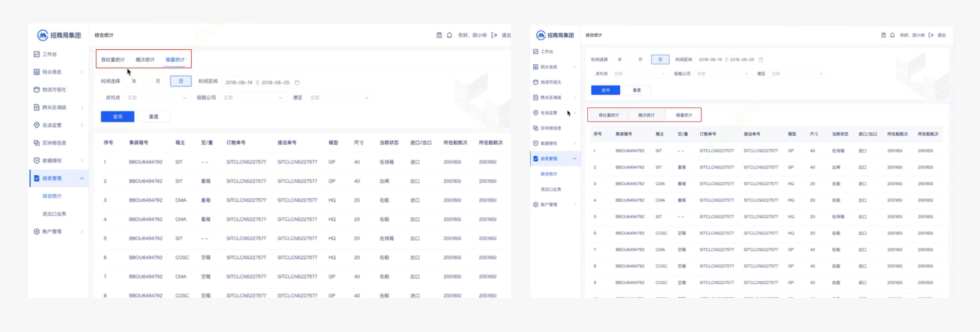Open 进出口业务 submenu item in right screen
980x332 pixels.
point(550,189)
